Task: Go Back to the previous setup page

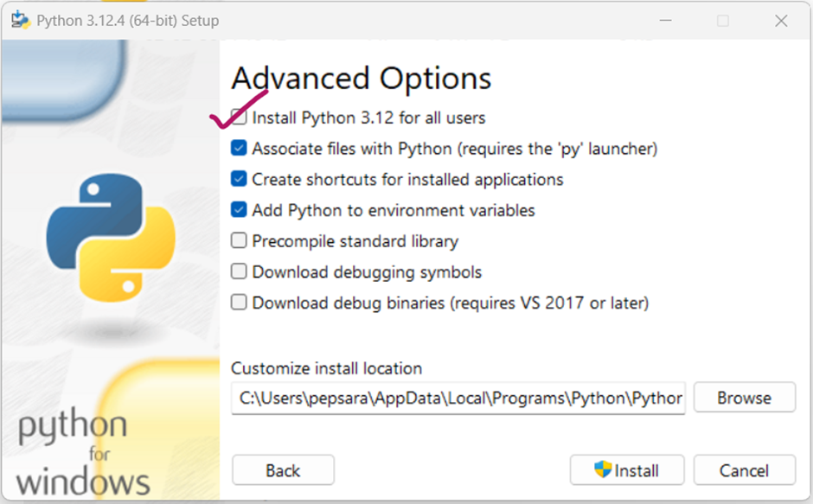Action: coord(283,470)
